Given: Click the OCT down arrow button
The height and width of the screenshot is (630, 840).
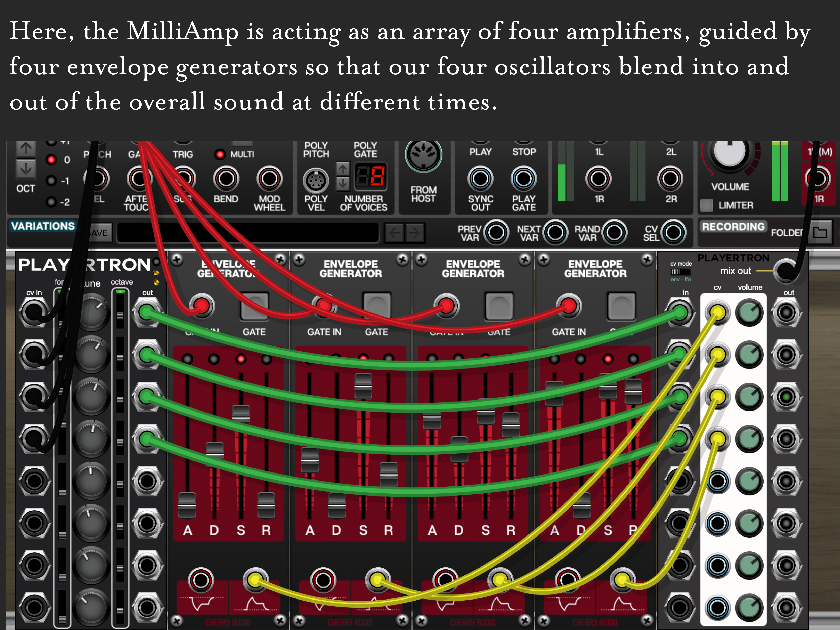Looking at the screenshot, I should [x=26, y=169].
